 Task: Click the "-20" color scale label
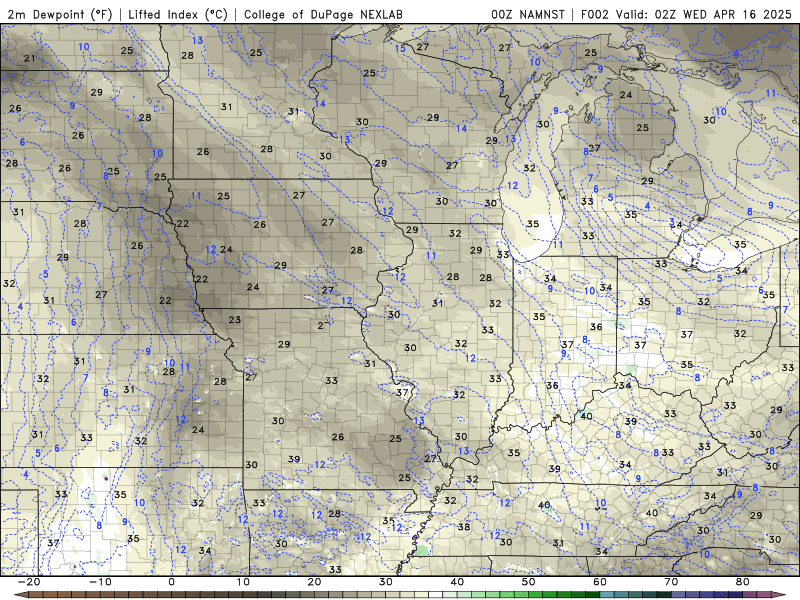tap(29, 582)
